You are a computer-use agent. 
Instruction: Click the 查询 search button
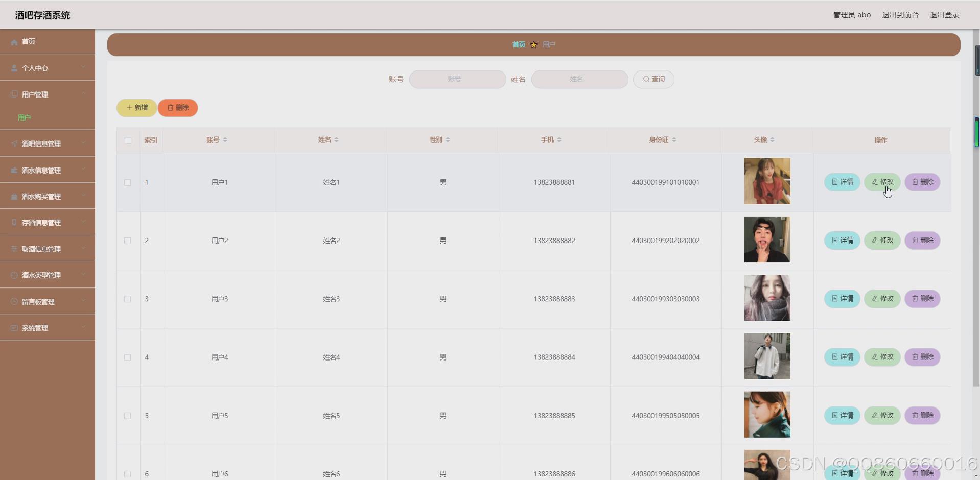click(654, 79)
